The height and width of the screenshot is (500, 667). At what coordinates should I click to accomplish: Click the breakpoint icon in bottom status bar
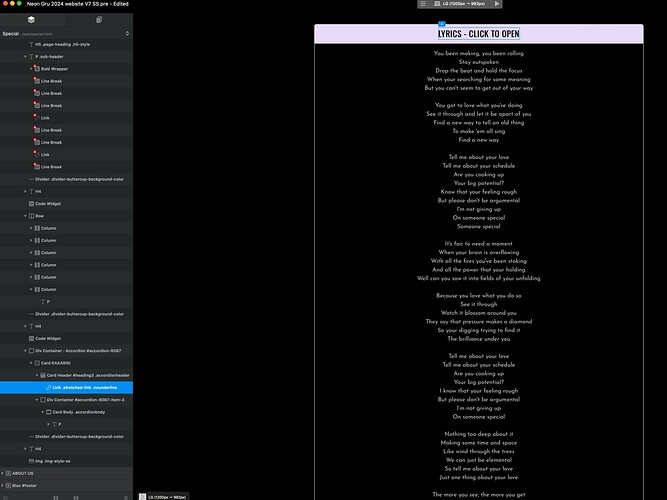pos(143,497)
